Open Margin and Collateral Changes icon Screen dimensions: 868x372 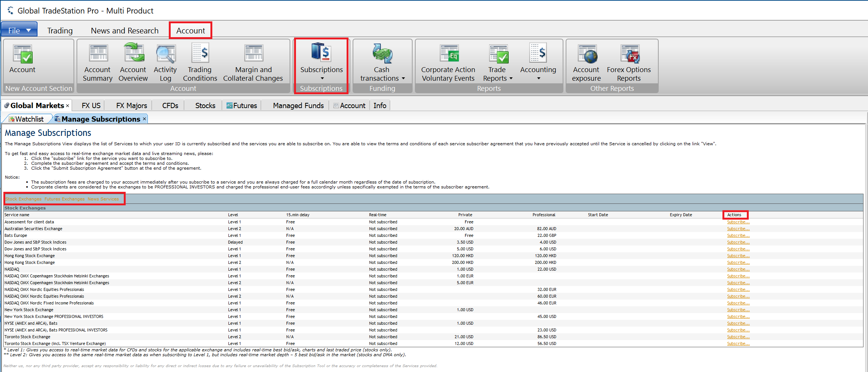pyautogui.click(x=254, y=53)
